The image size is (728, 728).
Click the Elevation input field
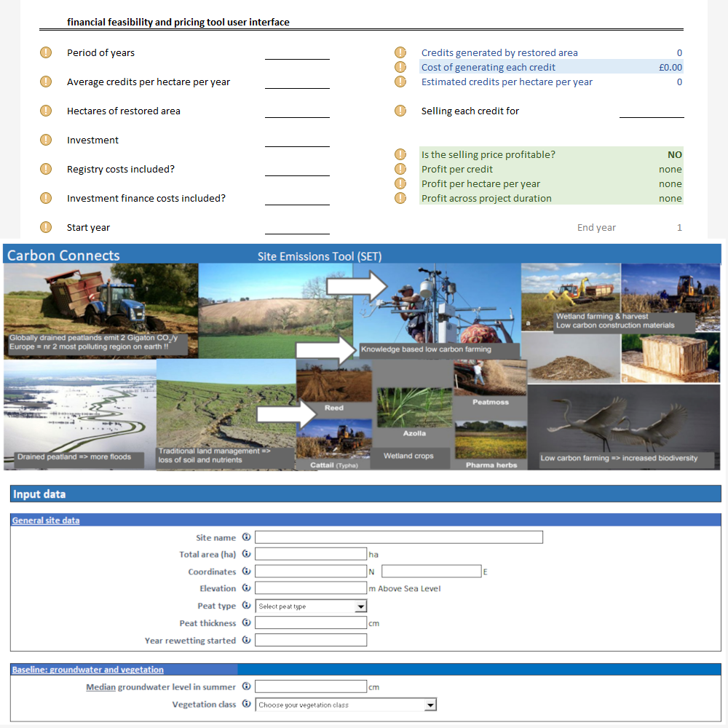coord(311,587)
